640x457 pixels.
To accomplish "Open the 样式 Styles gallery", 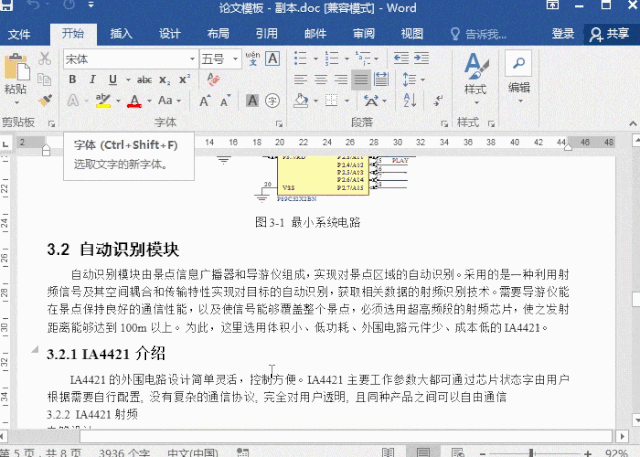I will click(x=476, y=78).
